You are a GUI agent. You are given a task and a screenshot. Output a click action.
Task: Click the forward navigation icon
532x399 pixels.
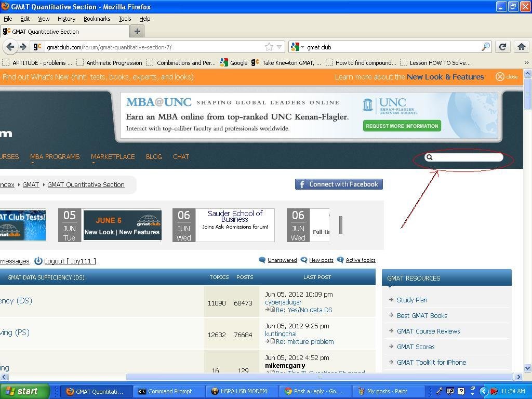coord(23,47)
